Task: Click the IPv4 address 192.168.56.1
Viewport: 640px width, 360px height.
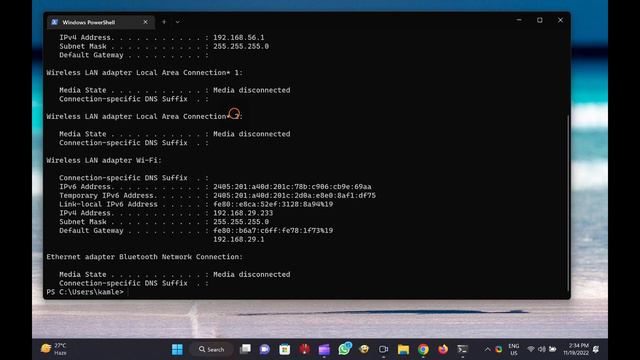Action: pos(238,38)
